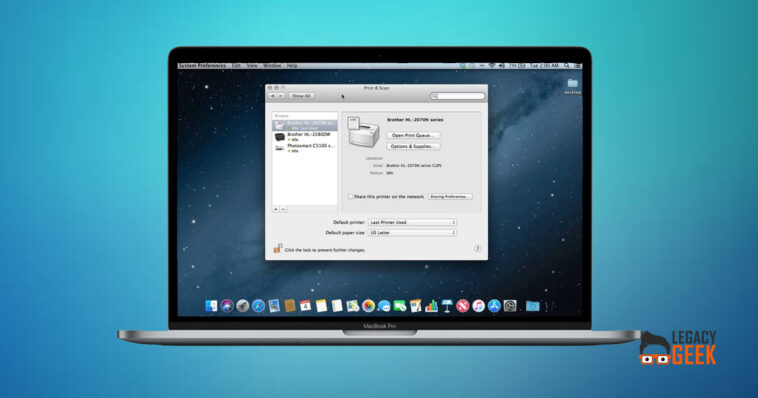Open Reminders list icon in dock
This screenshot has width=758, height=398.
pos(337,306)
